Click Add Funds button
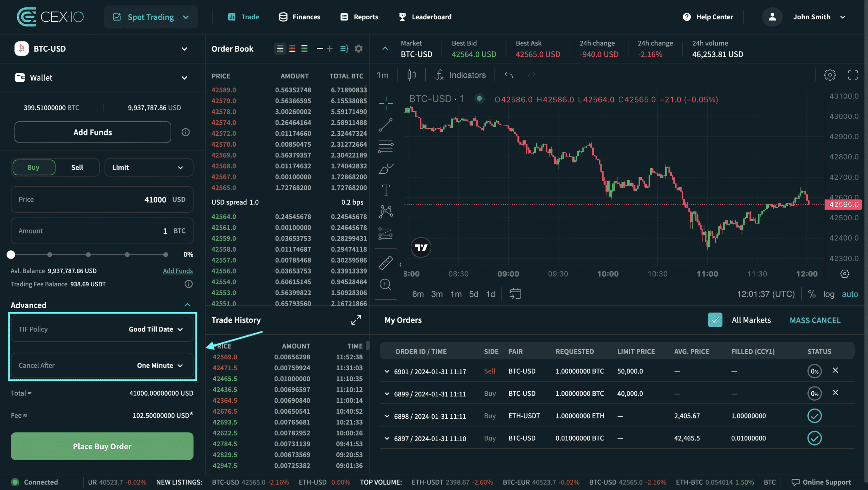Image resolution: width=868 pixels, height=490 pixels. click(93, 132)
